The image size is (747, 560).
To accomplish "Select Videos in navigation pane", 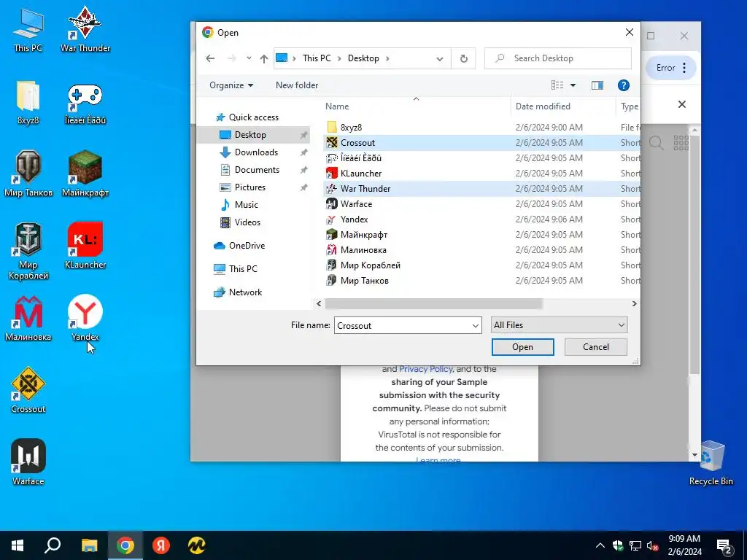I will pos(247,222).
